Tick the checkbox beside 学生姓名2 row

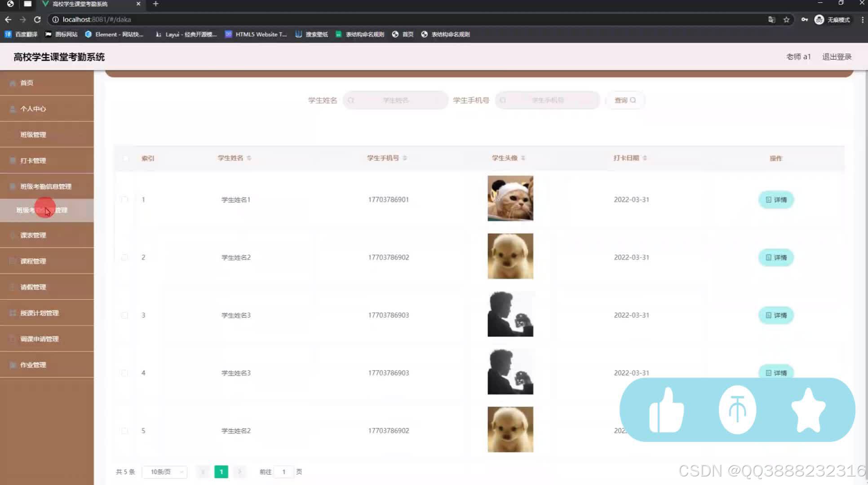coord(125,257)
